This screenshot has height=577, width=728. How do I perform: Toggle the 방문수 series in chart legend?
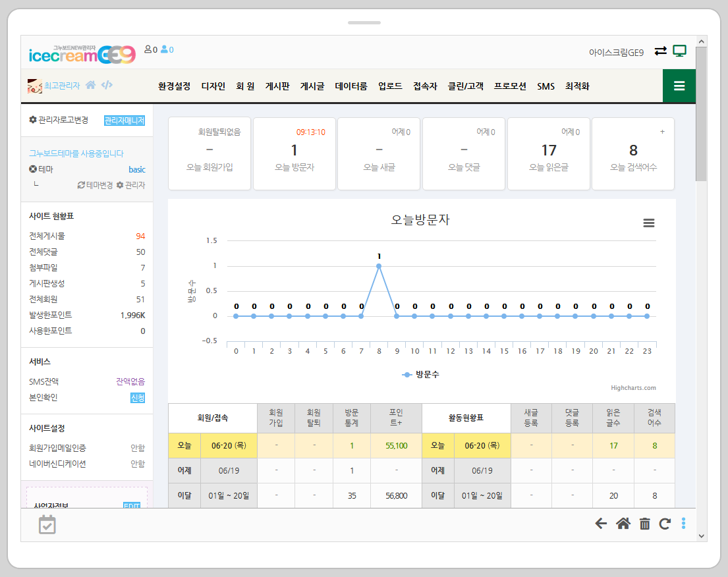coord(420,374)
